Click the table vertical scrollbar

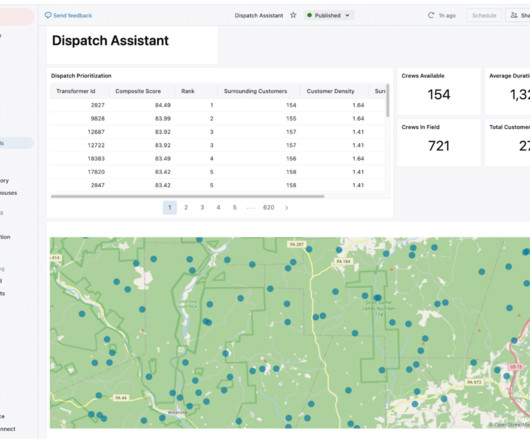point(388,100)
